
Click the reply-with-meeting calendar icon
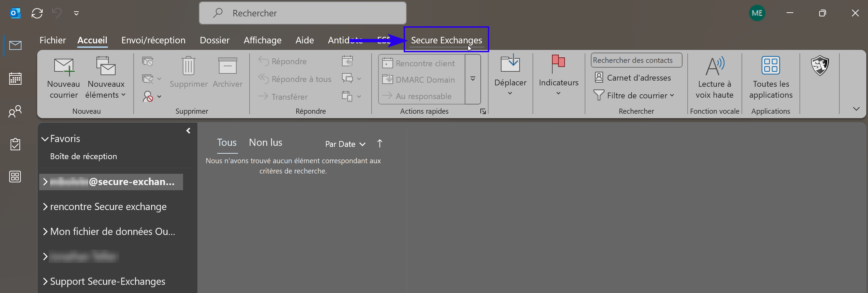(347, 61)
